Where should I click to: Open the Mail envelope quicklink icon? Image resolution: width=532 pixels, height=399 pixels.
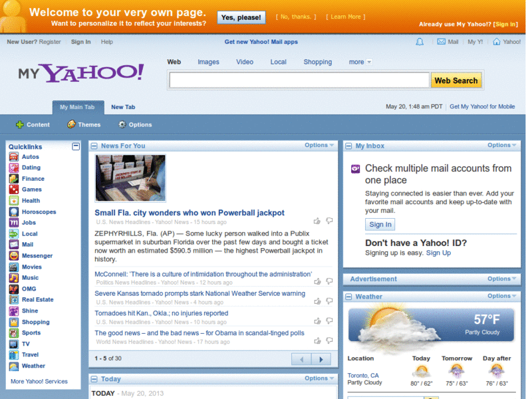[x=14, y=244]
